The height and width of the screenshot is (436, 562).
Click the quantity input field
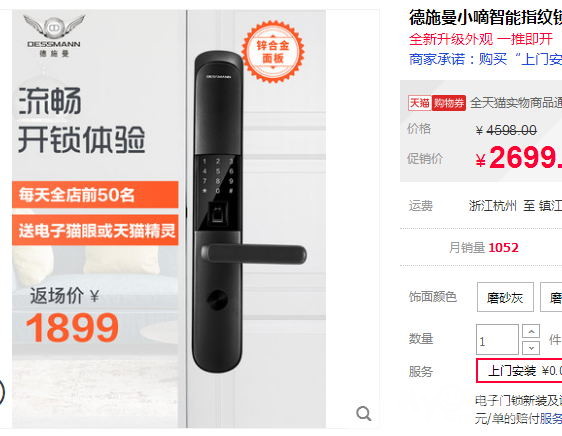497,340
